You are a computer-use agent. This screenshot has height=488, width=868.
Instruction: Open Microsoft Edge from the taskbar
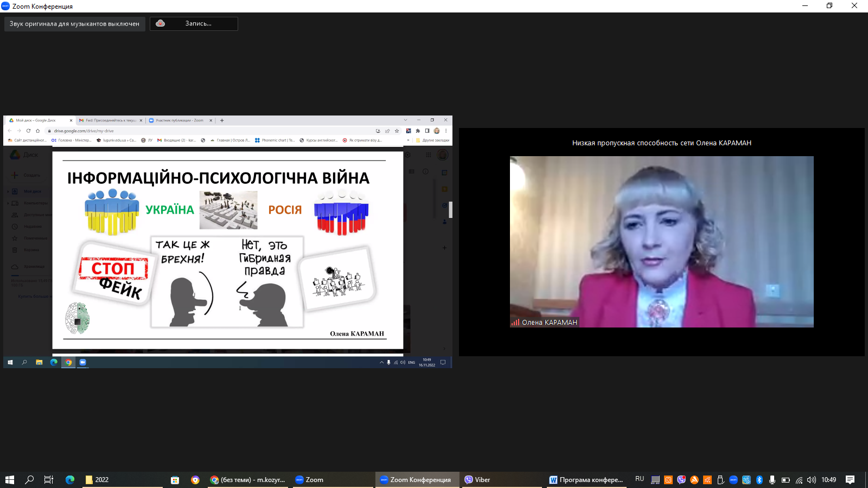[x=70, y=480]
